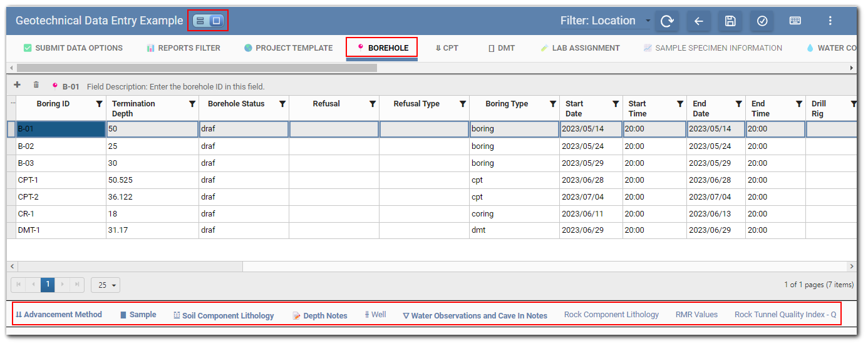Open Sample Specimen Information tab
Screen dimensions: 868x346
713,48
